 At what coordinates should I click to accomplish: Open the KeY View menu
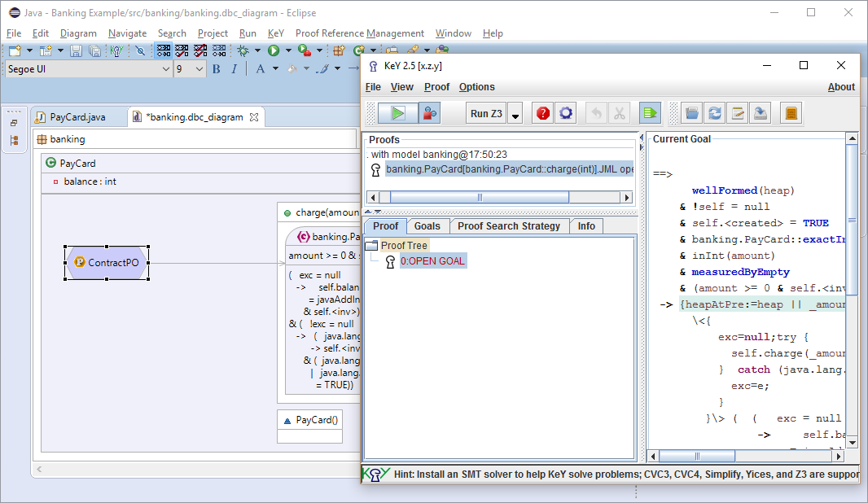pos(402,87)
